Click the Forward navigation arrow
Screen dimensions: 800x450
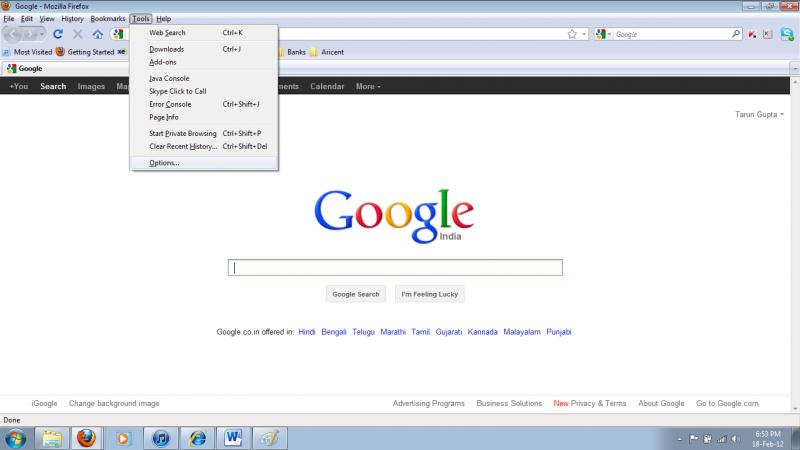pos(30,34)
